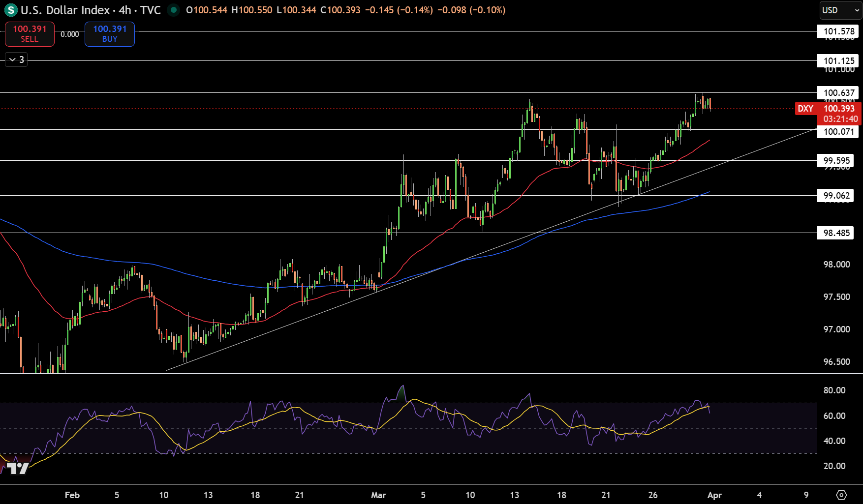
Task: Click the red SELL 100.391 button
Action: 30,34
